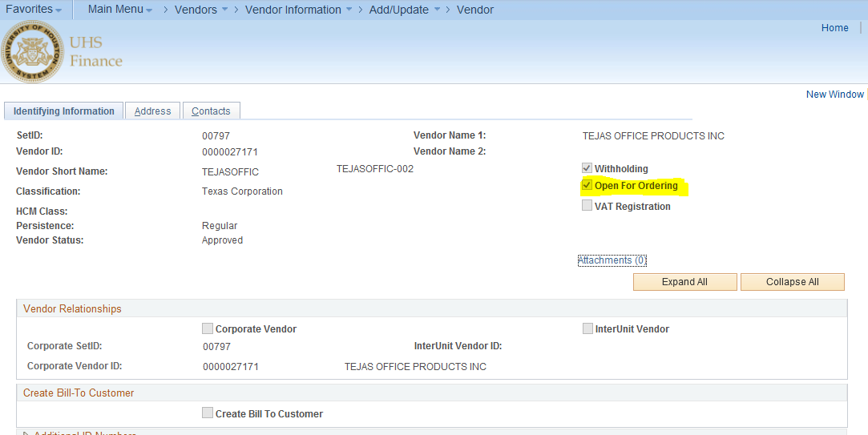
Task: Open the New Window link
Action: tap(834, 95)
